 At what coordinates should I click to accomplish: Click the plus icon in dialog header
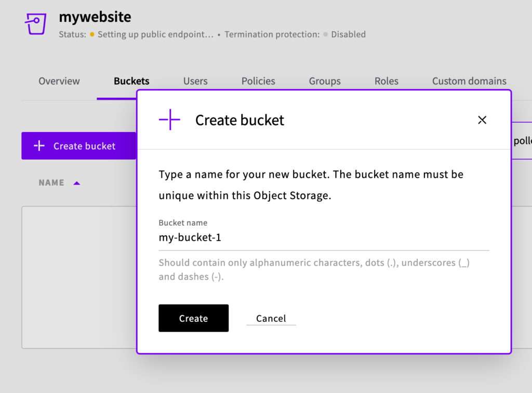pyautogui.click(x=170, y=120)
